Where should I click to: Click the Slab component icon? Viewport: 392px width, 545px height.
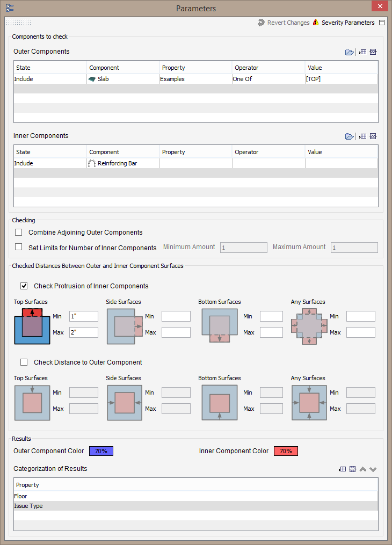pos(92,79)
